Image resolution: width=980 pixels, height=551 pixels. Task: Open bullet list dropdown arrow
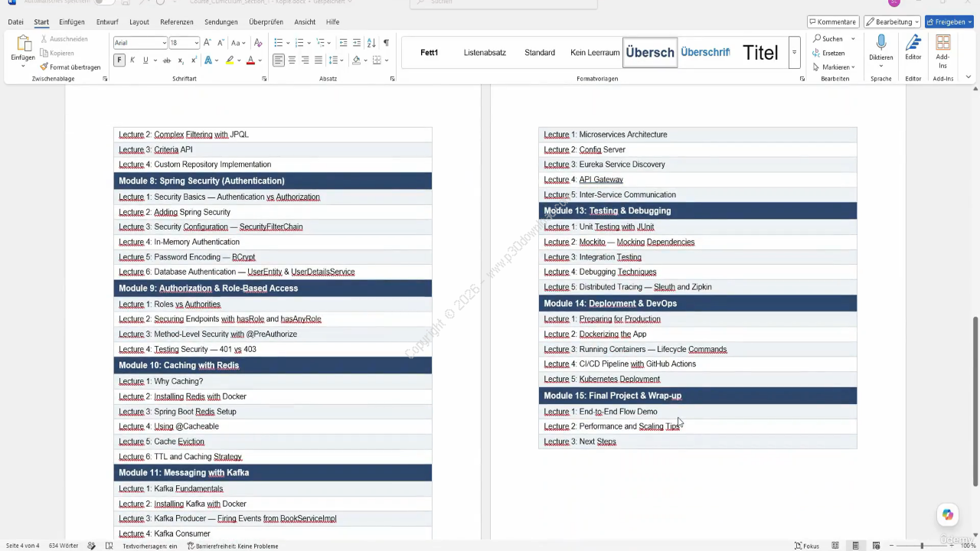point(287,43)
